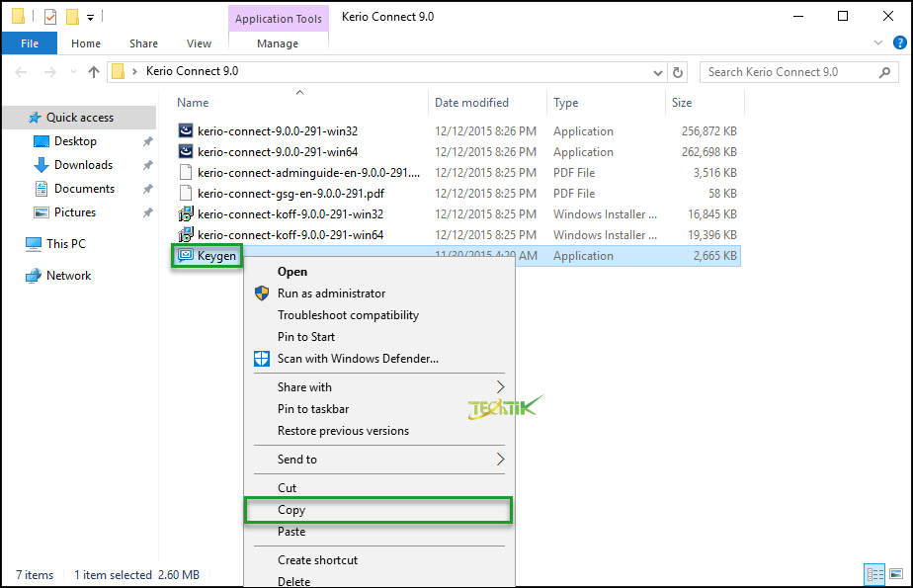Select the 19,396 KB size cell

pos(712,235)
